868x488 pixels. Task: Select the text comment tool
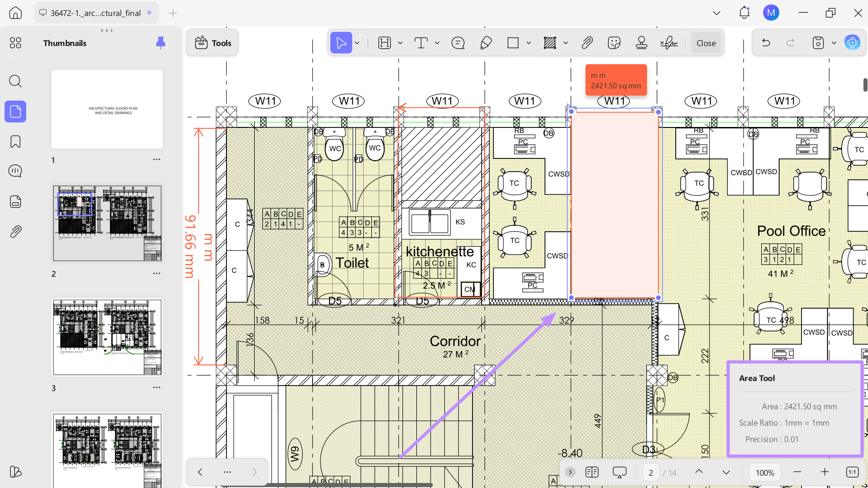(421, 43)
